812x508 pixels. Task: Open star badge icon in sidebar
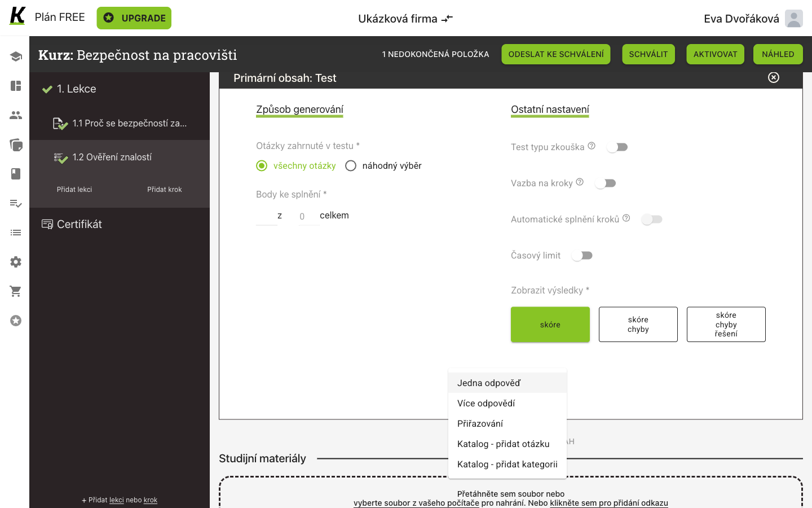pos(16,321)
